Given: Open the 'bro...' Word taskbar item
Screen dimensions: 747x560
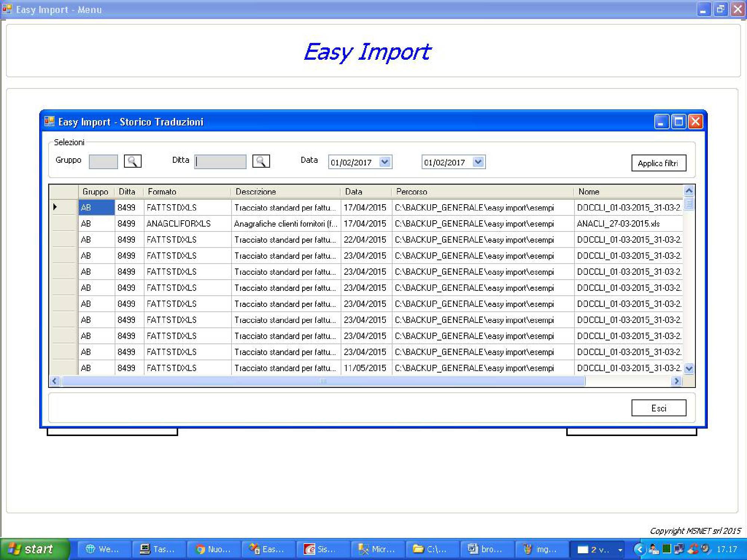Looking at the screenshot, I should [486, 549].
